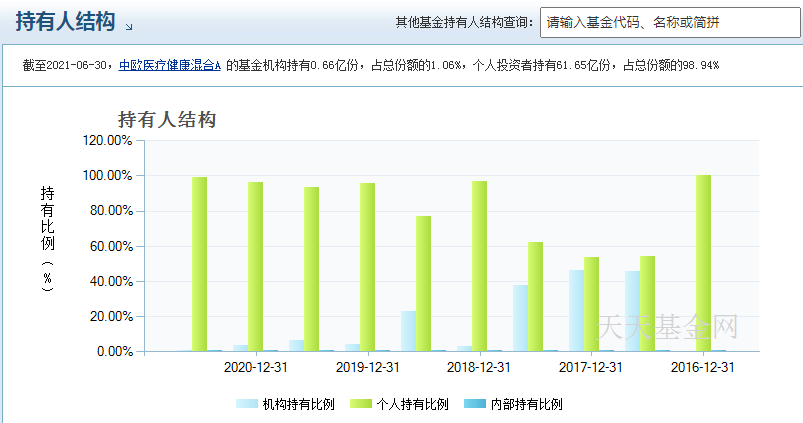The image size is (803, 423).
Task: Click the vertical 持有比例 y-axis title
Action: tap(47, 236)
